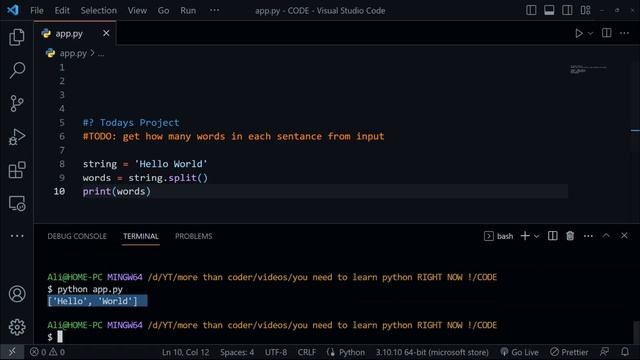Select the 3.10.10 64-bit Python interpreter
The image size is (640, 360).
point(432,352)
